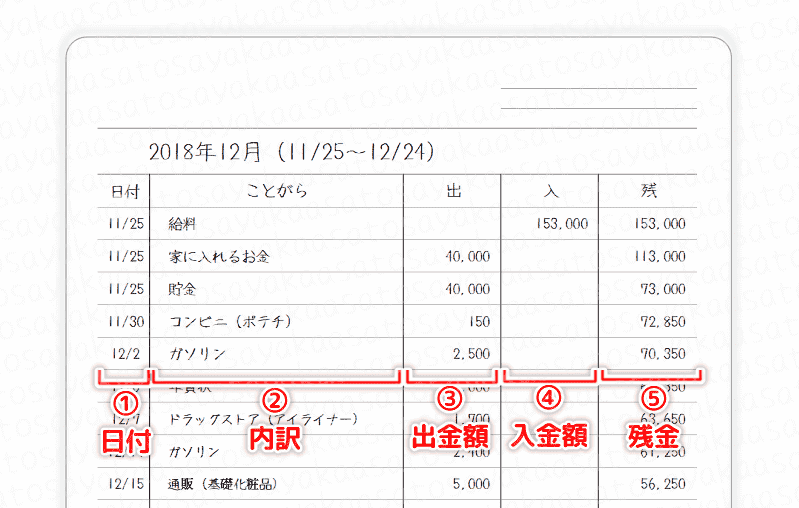Select 153,000 in the 入 column
This screenshot has height=508, width=799.
[x=562, y=224]
